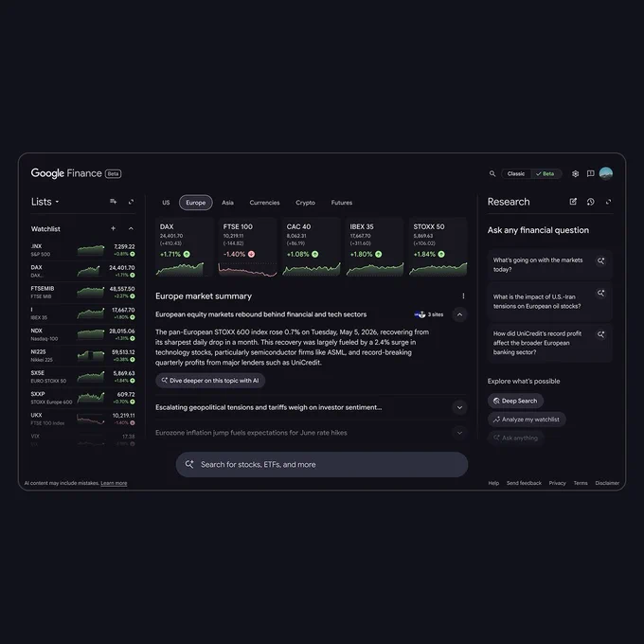Image resolution: width=644 pixels, height=644 pixels.
Task: Open the CAC 40 index card
Action: pyautogui.click(x=311, y=247)
